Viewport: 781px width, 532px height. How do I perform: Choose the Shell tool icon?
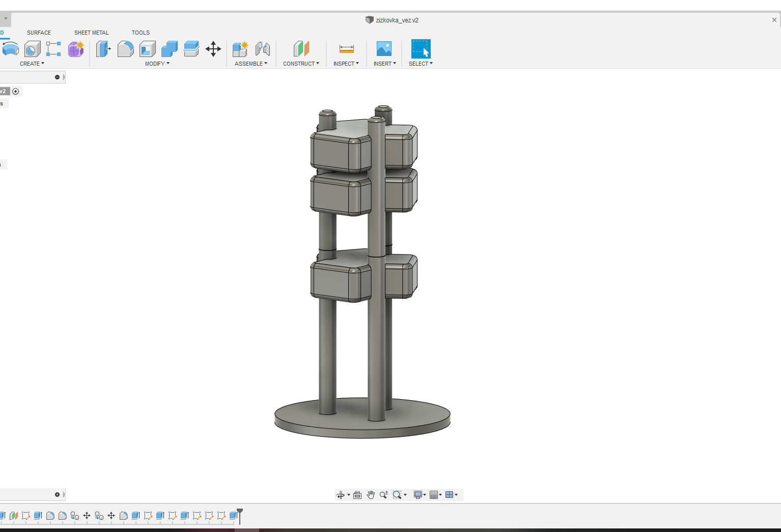point(148,49)
